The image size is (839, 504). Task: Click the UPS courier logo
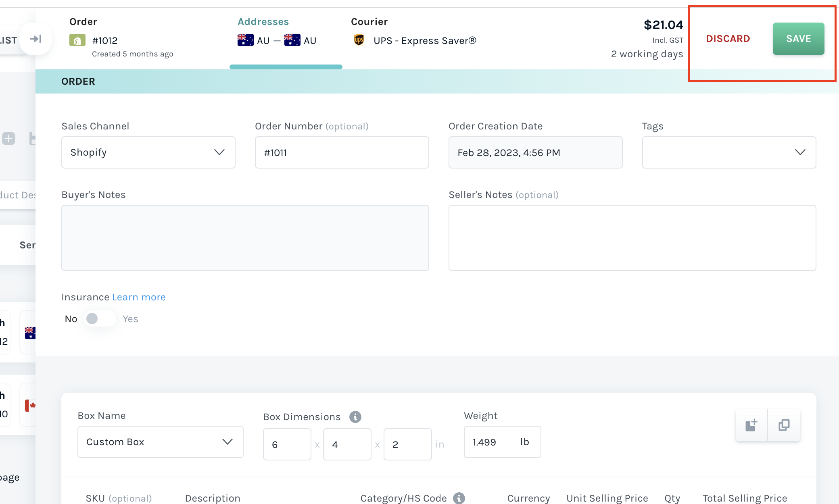point(359,40)
